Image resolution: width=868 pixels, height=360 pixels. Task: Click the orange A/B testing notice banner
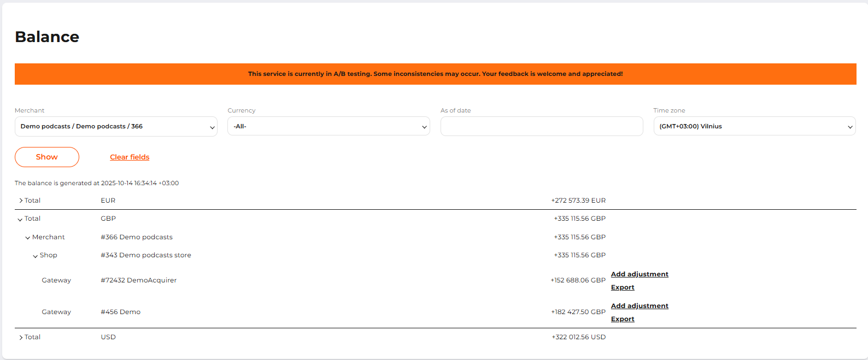[435, 74]
